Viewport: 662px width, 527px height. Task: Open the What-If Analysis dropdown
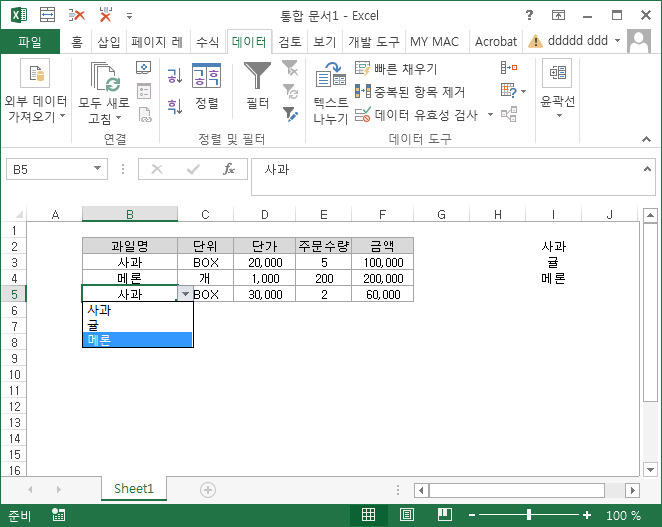click(513, 90)
